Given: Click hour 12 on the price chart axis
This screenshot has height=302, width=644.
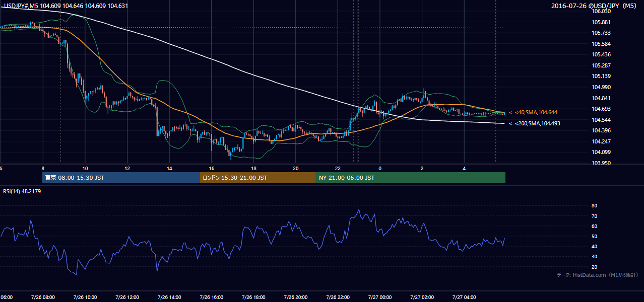Looking at the screenshot, I should pyautogui.click(x=127, y=168).
